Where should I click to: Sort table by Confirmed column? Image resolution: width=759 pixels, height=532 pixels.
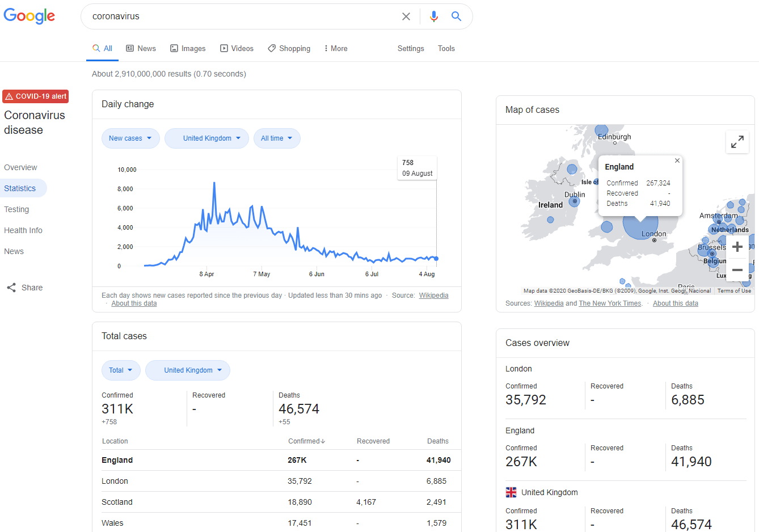point(306,441)
